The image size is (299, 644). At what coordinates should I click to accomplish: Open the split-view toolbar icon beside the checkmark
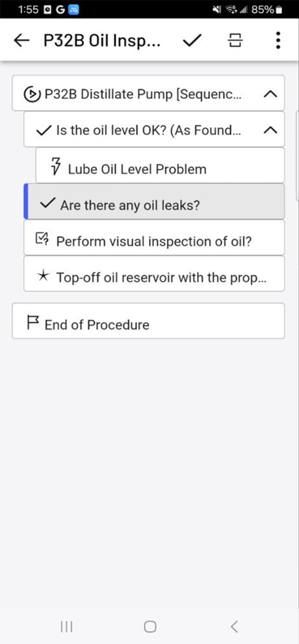235,40
